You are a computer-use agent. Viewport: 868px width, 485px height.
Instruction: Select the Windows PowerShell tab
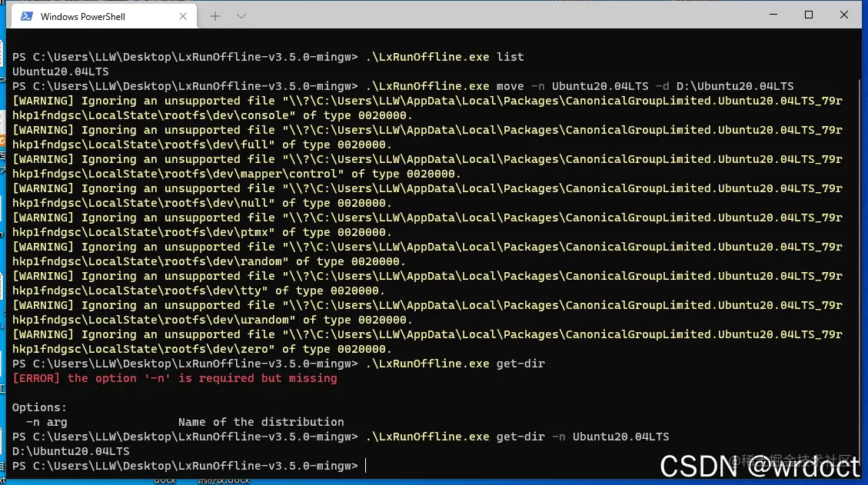click(104, 17)
